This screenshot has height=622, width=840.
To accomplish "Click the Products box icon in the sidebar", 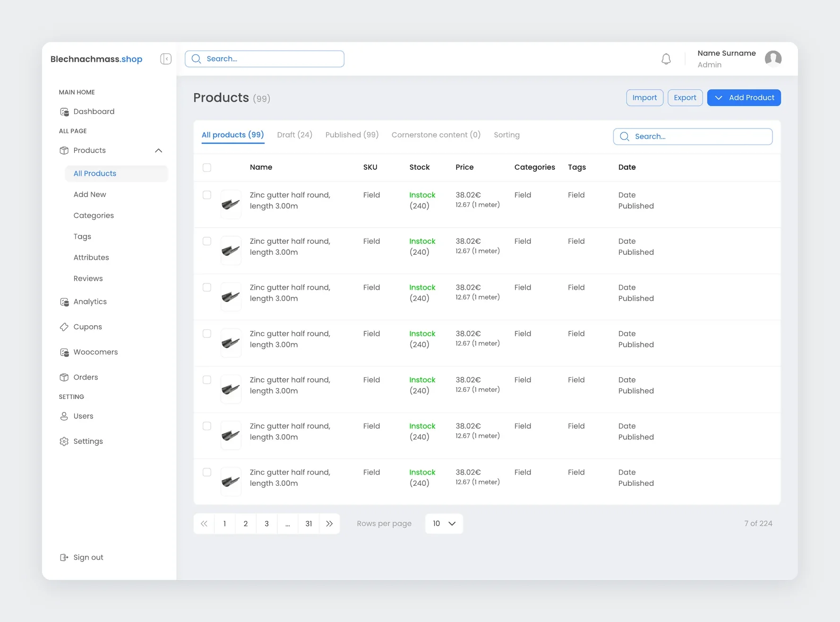I will (x=64, y=150).
